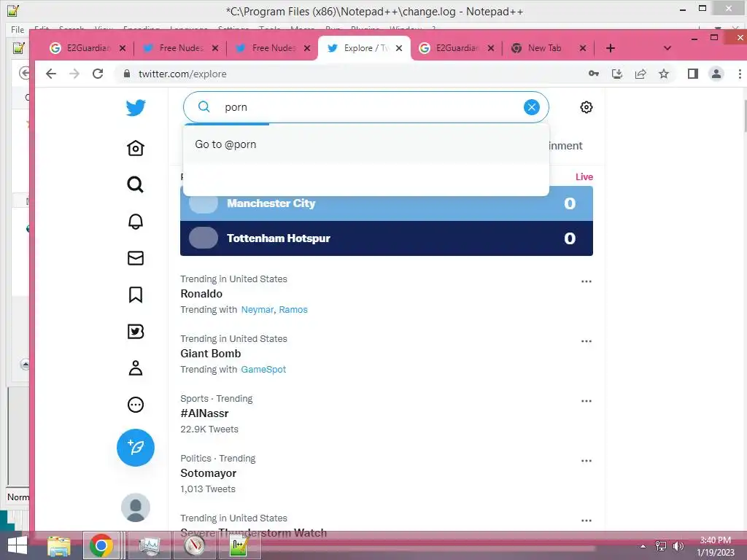The image size is (747, 560).
Task: Open more options for Ronaldo trend
Action: [587, 281]
